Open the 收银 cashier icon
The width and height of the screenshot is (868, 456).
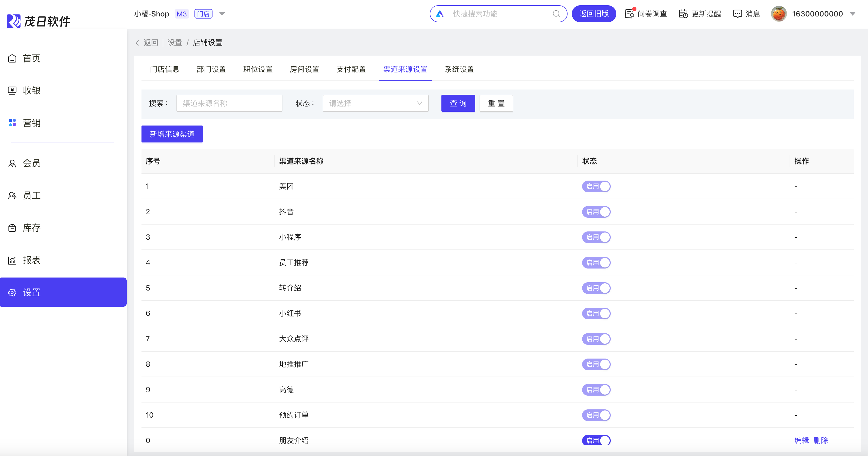click(x=12, y=91)
